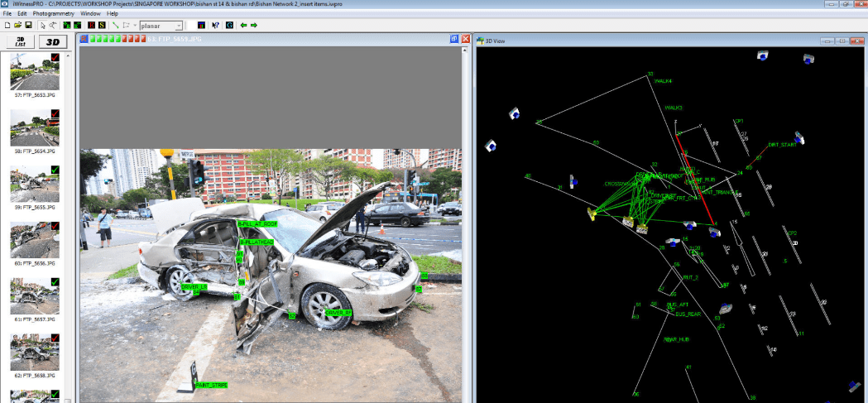Pick the yellow S toolbar icon
The width and height of the screenshot is (868, 403).
coord(102,25)
